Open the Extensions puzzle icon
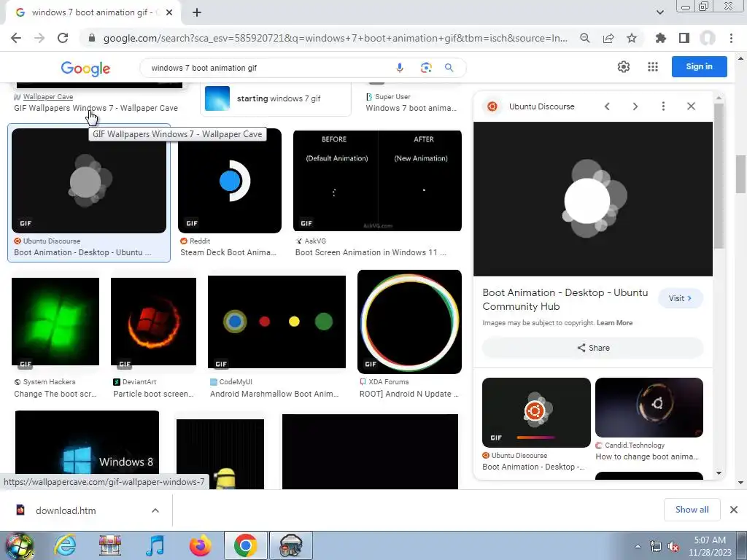Viewport: 747px width, 560px height. 660,38
